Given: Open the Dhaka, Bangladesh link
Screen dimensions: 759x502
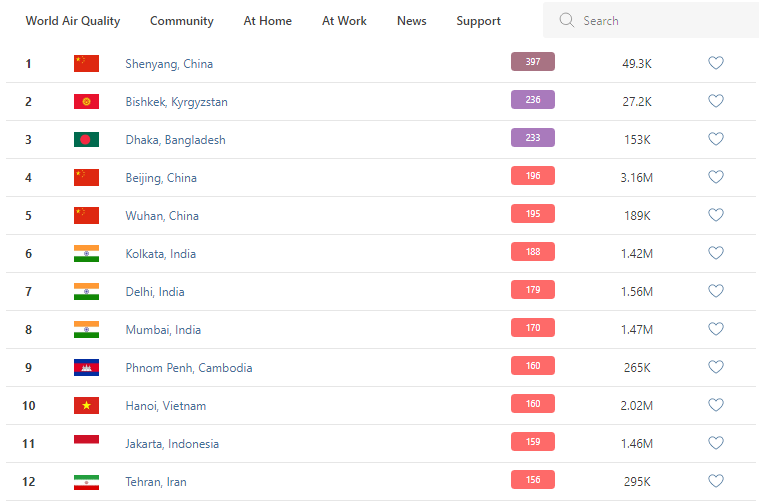Looking at the screenshot, I should click(175, 140).
